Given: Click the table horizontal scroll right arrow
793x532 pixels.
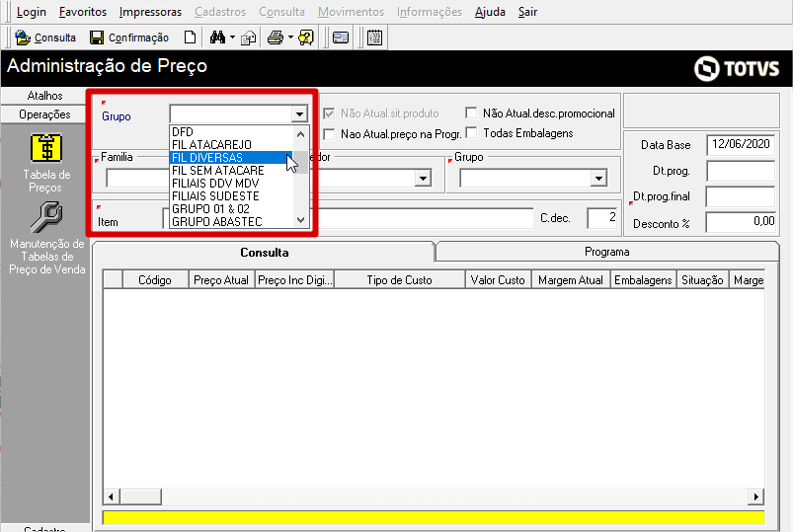Looking at the screenshot, I should click(755, 496).
